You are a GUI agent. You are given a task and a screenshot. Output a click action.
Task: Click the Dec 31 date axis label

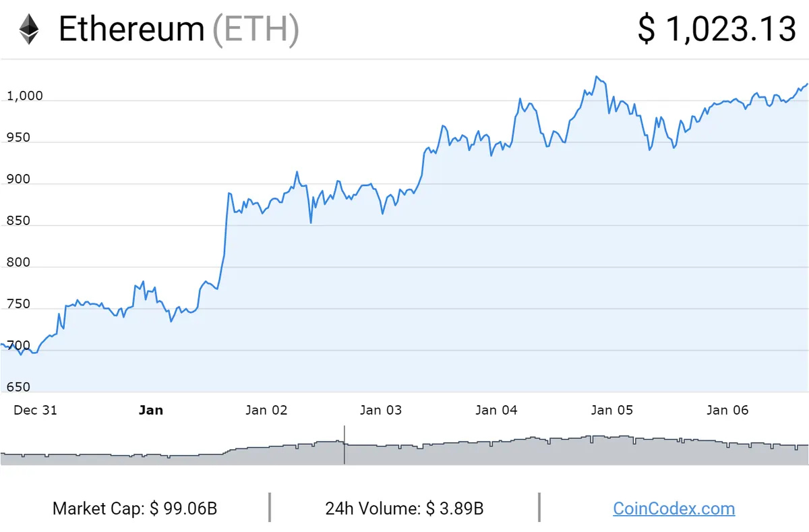(36, 410)
